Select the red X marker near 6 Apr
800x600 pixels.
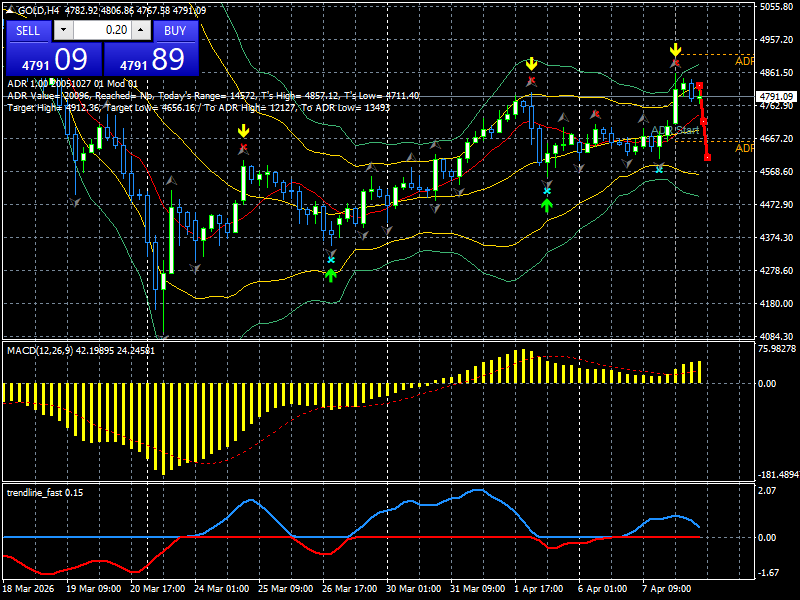point(595,114)
